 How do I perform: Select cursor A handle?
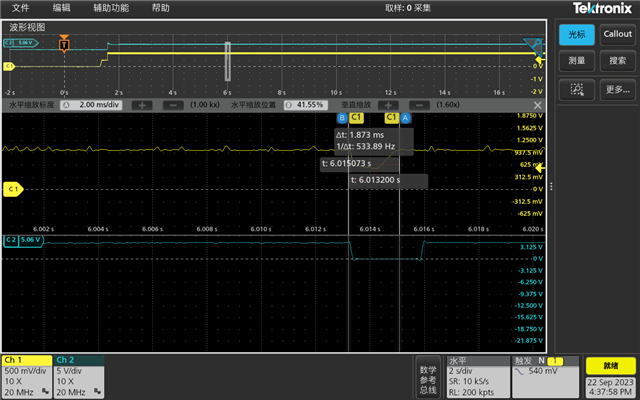[x=405, y=118]
